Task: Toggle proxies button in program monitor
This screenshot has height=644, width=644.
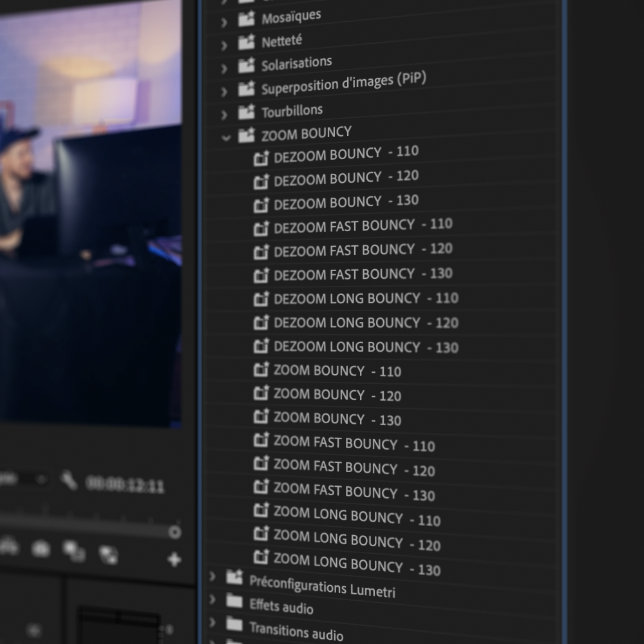Action: point(108,554)
